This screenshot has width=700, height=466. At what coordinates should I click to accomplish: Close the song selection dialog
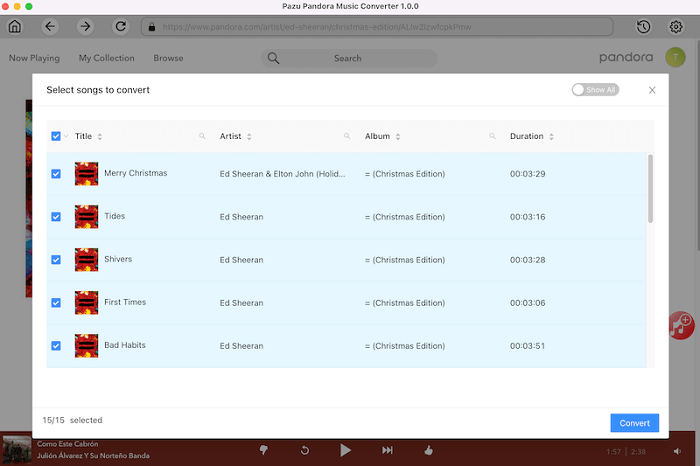point(652,90)
